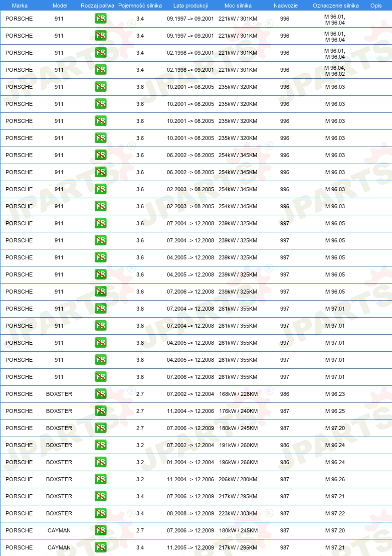Click fuel icon in Boxster 196kW / 266KM row
The image size is (392, 556).
[x=101, y=462]
